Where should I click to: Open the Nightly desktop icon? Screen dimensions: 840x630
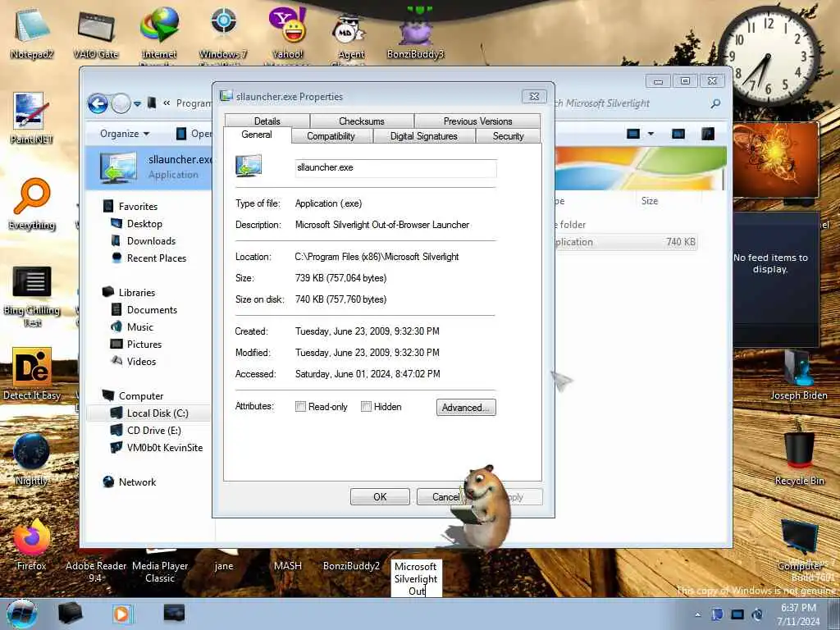(x=31, y=459)
